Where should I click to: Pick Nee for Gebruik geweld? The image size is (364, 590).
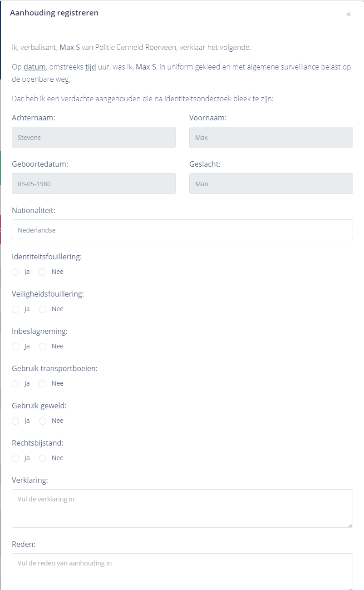(x=43, y=421)
